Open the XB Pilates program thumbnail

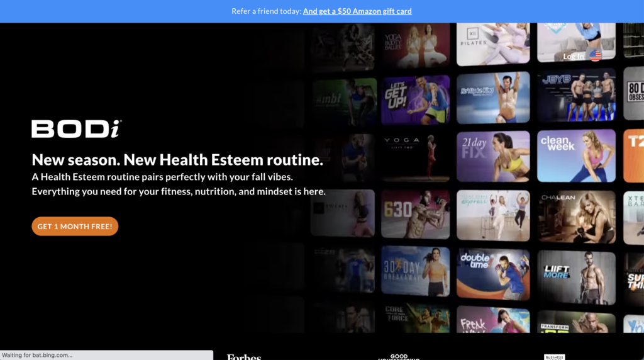coord(493,44)
